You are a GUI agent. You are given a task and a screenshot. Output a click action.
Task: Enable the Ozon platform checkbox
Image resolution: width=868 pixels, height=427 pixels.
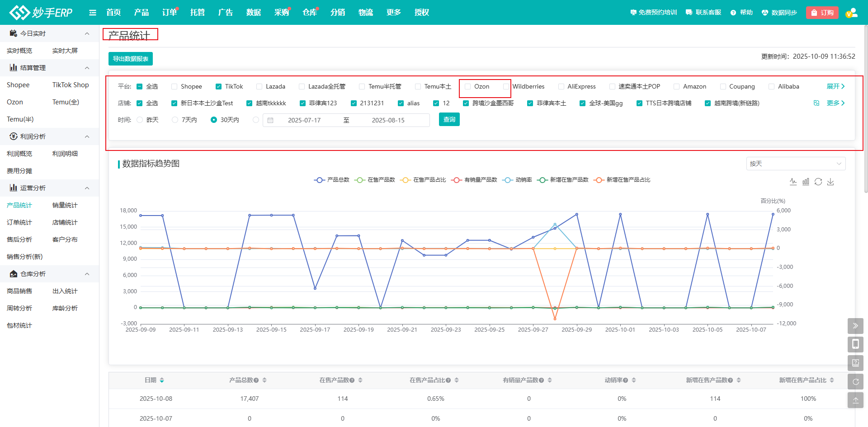click(x=468, y=87)
